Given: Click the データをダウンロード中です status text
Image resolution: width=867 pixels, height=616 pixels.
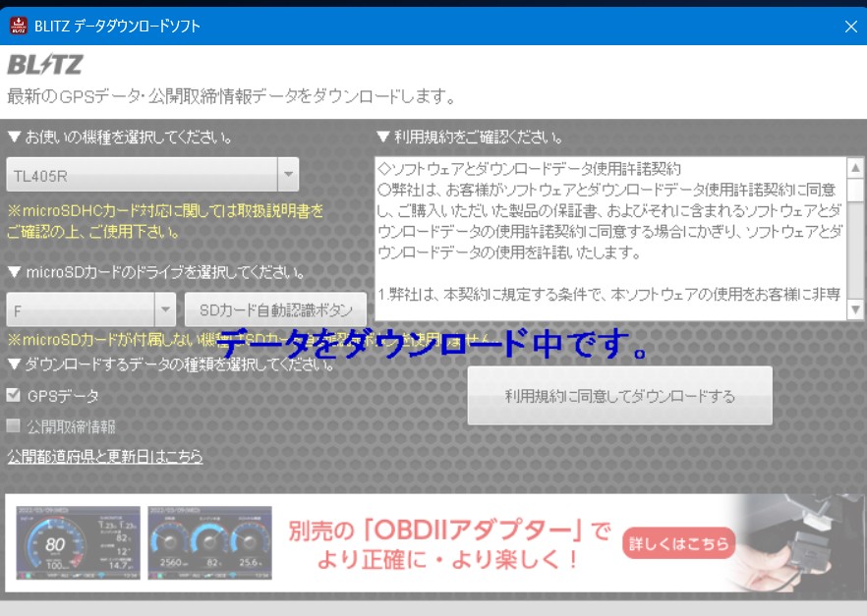Looking at the screenshot, I should tap(432, 344).
